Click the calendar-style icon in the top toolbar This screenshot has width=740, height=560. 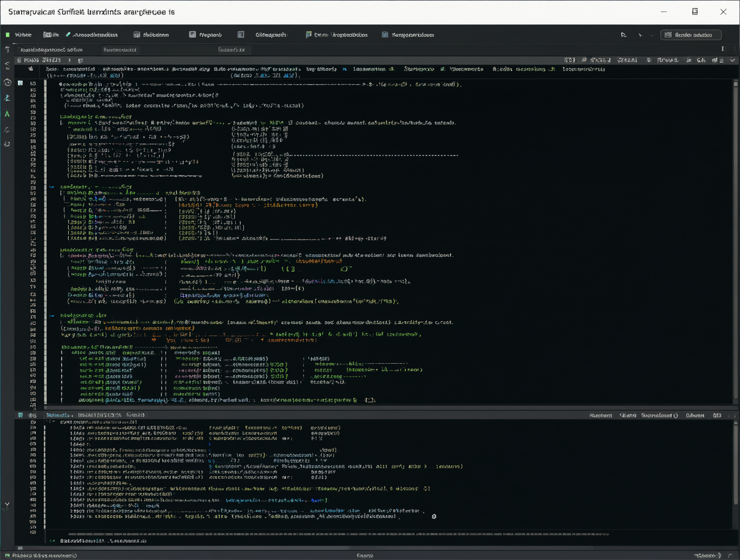pyautogui.click(x=137, y=35)
